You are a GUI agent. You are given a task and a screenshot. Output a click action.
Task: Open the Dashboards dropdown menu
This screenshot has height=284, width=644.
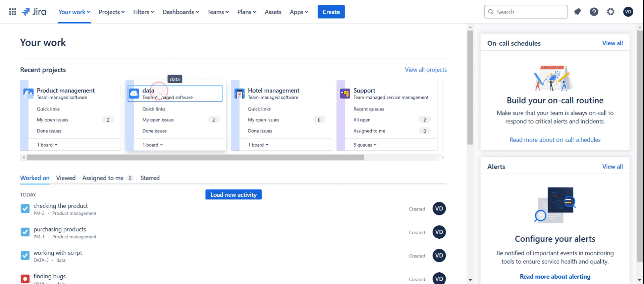pyautogui.click(x=181, y=12)
